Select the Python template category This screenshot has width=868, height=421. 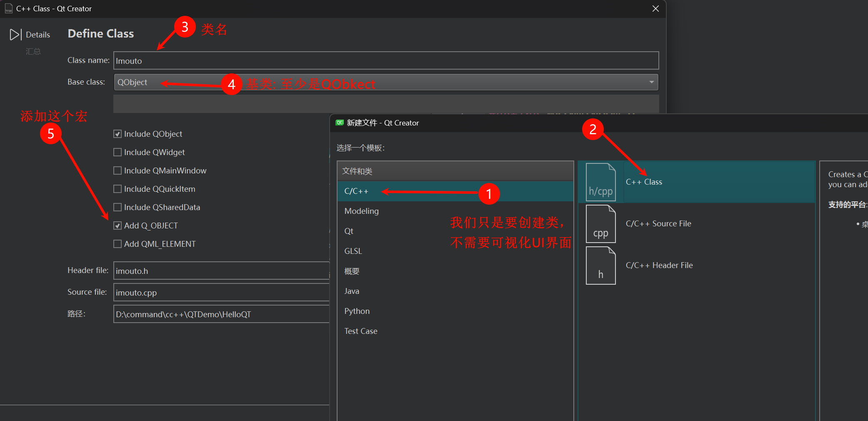pos(357,311)
